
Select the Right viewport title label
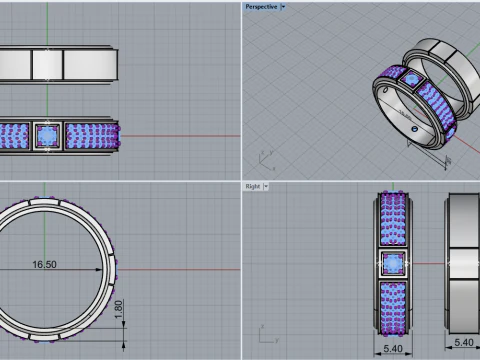click(252, 186)
